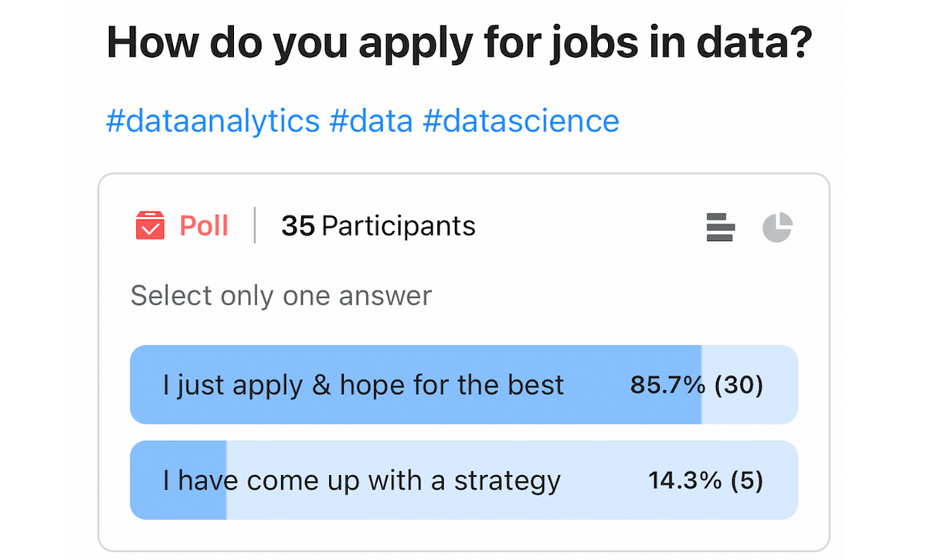Image resolution: width=927 pixels, height=560 pixels.
Task: Switch to bar chart results view
Action: pyautogui.click(x=720, y=227)
